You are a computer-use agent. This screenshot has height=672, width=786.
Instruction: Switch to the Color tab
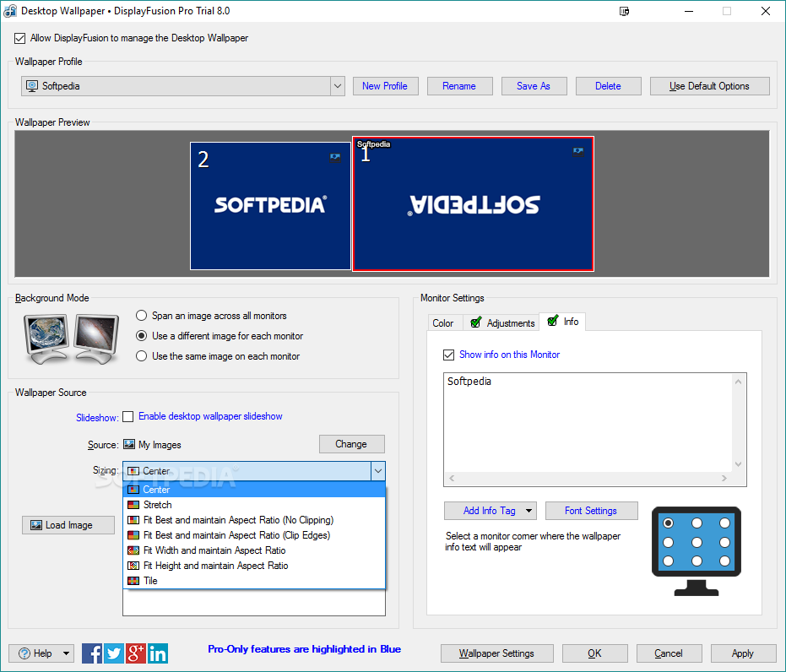443,323
